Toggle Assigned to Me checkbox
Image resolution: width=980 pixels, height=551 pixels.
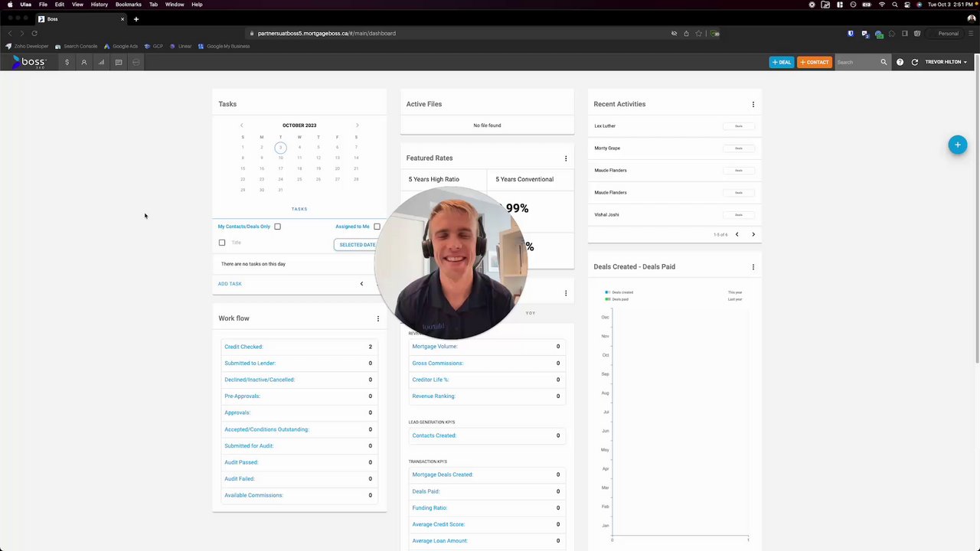point(377,227)
